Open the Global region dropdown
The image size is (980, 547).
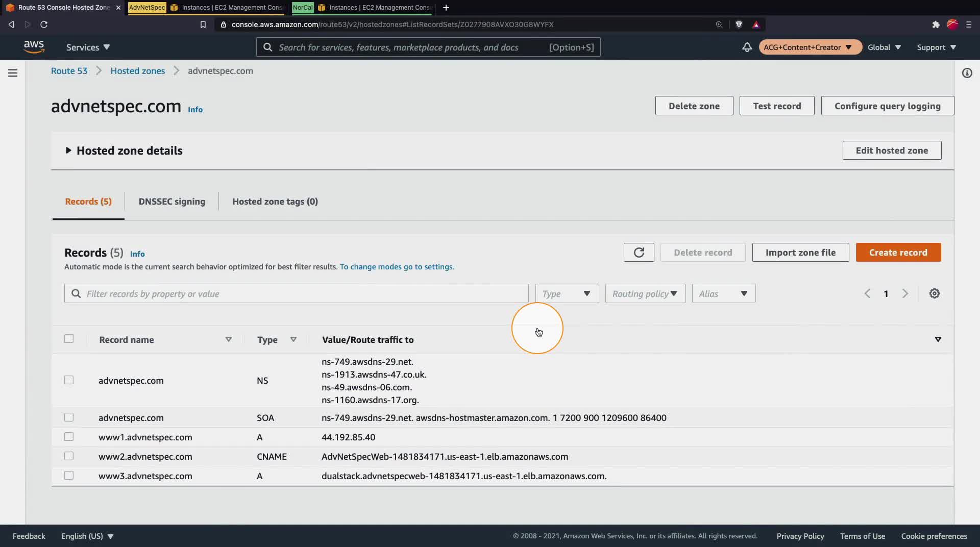[x=884, y=47]
